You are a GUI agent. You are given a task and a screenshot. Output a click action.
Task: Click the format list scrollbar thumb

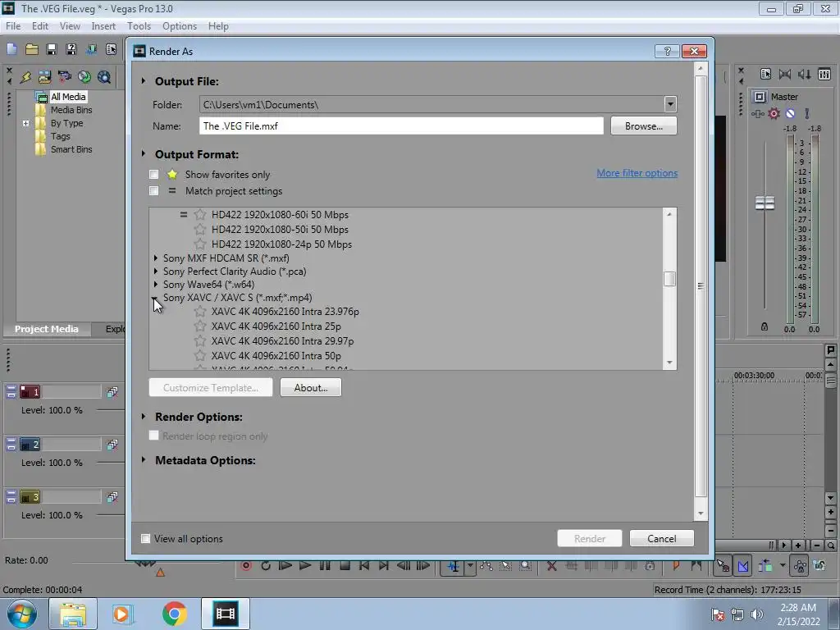coord(669,279)
